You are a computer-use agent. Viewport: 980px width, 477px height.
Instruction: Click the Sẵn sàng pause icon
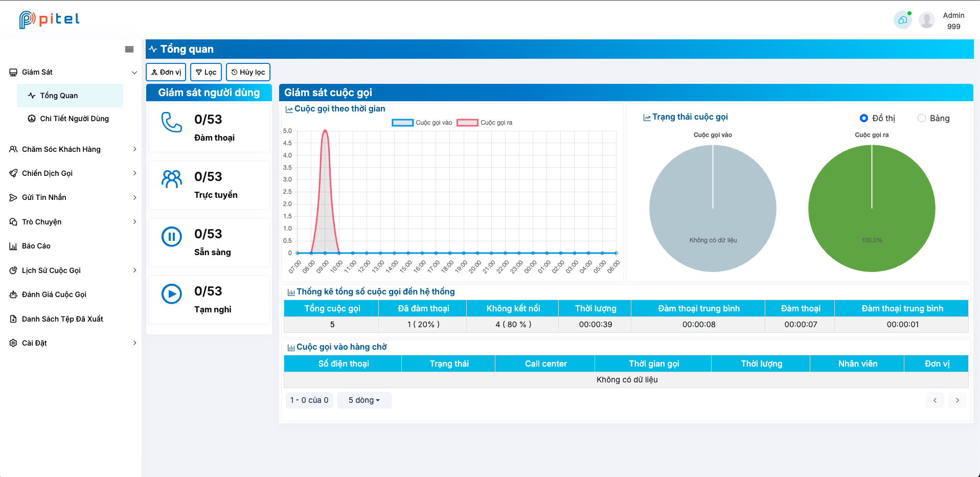pyautogui.click(x=172, y=237)
